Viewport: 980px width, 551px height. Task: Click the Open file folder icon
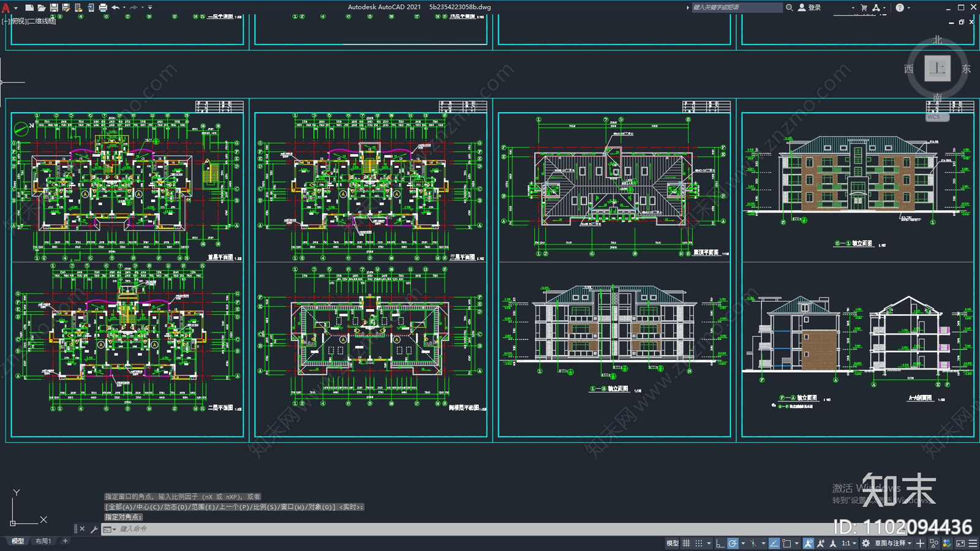pos(41,8)
